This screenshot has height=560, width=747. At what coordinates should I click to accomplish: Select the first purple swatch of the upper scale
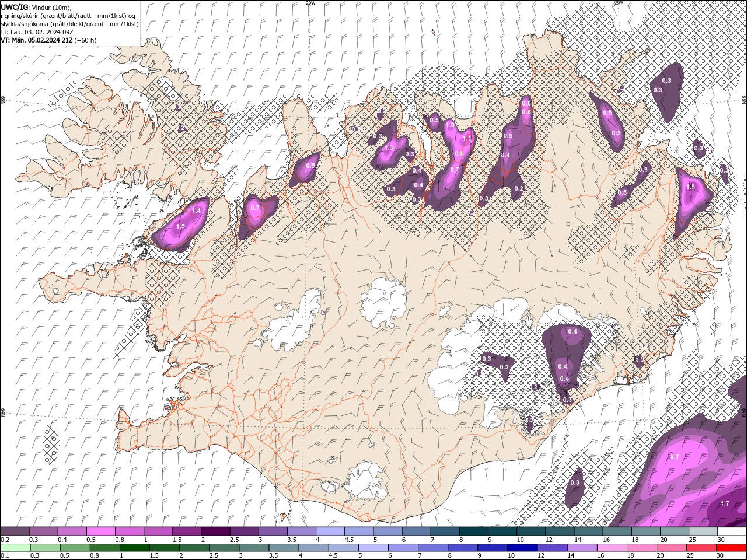(x=15, y=531)
